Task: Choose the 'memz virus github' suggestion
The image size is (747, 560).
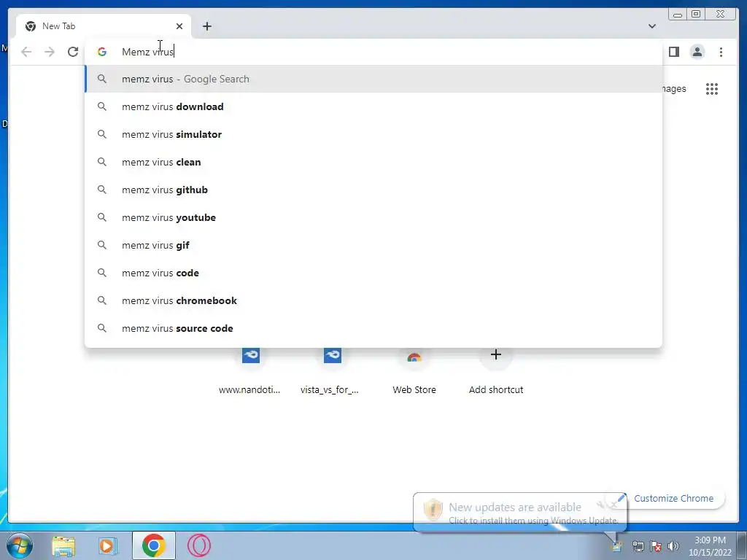Action: tap(373, 190)
